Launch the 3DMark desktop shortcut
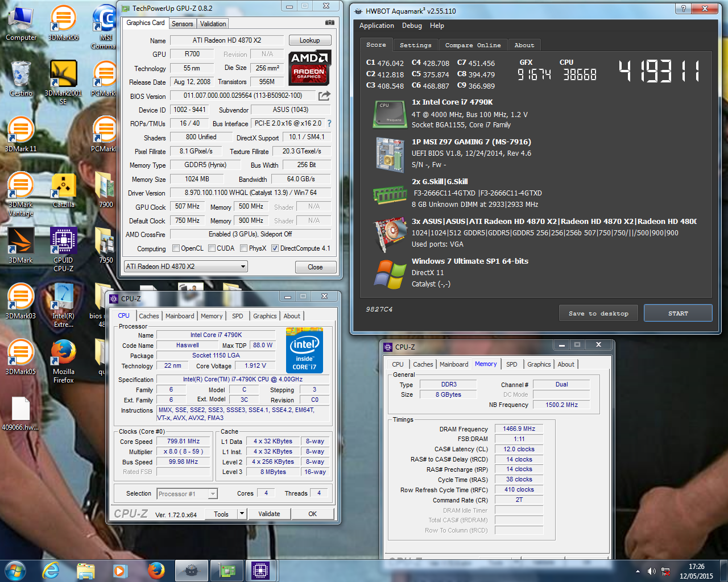728x582 pixels. tap(21, 246)
